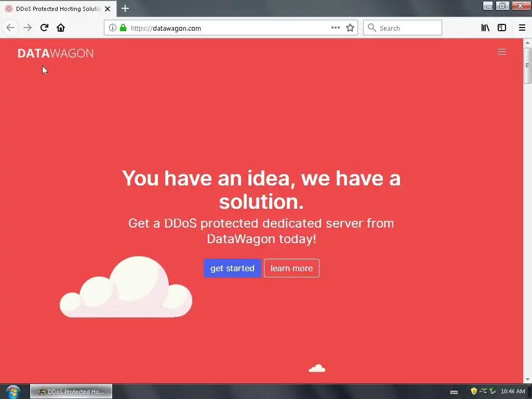Click the search magnifier icon
Screen dimensions: 532x399
coord(372,28)
